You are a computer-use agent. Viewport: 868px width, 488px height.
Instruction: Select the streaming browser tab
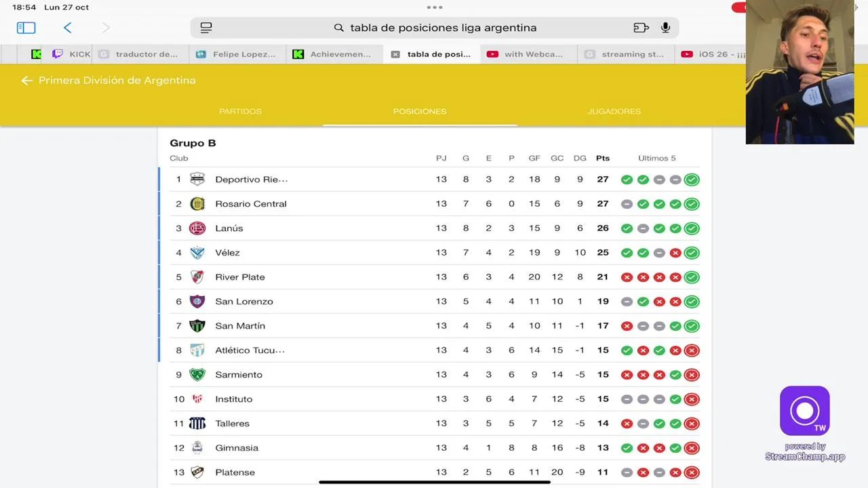click(x=632, y=54)
